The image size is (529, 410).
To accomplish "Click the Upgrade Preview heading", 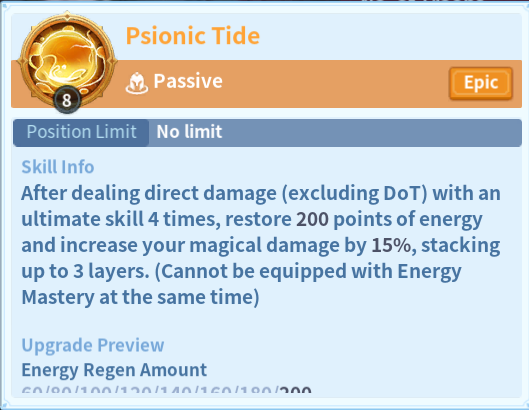I will click(x=93, y=345).
